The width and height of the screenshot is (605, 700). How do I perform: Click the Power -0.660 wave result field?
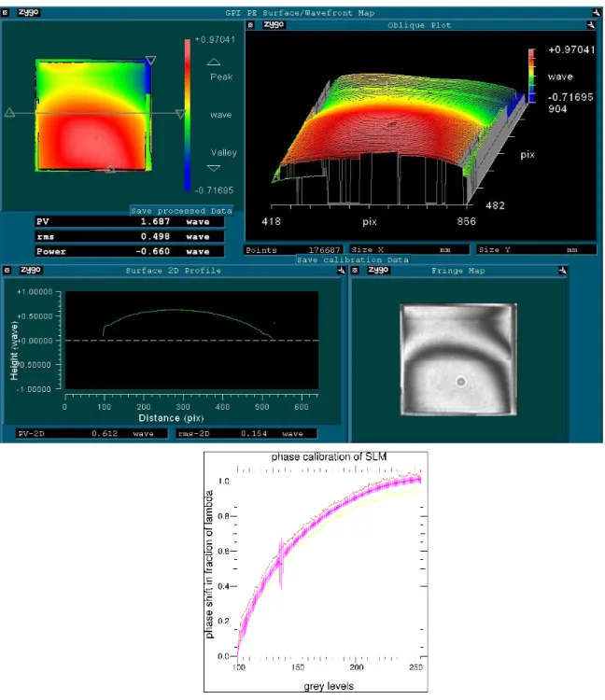130,251
